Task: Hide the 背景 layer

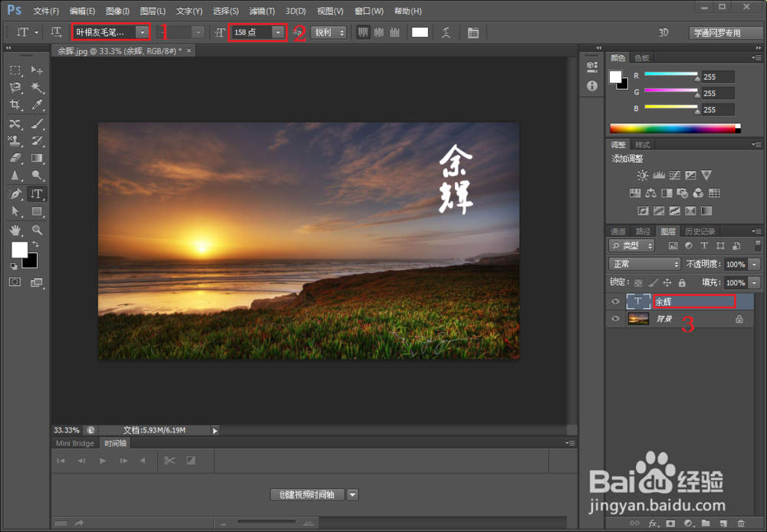Action: pos(615,319)
